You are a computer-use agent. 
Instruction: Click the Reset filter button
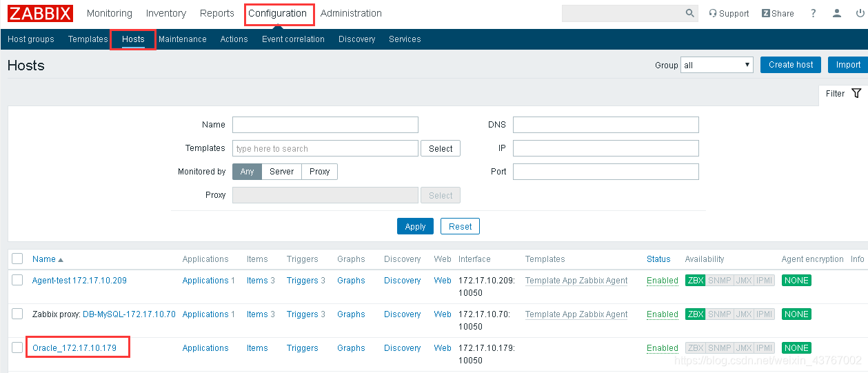(460, 226)
